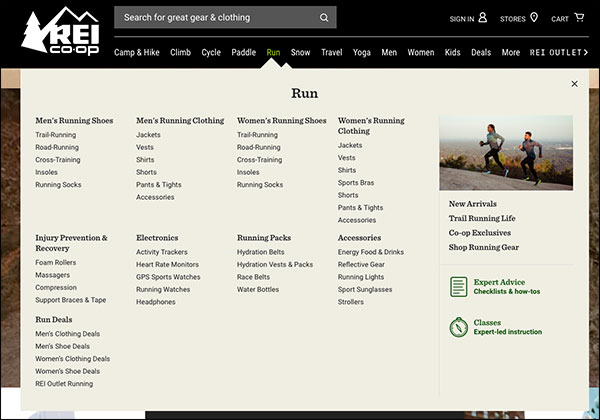Open the New Arrivals link
This screenshot has width=600, height=420.
473,204
